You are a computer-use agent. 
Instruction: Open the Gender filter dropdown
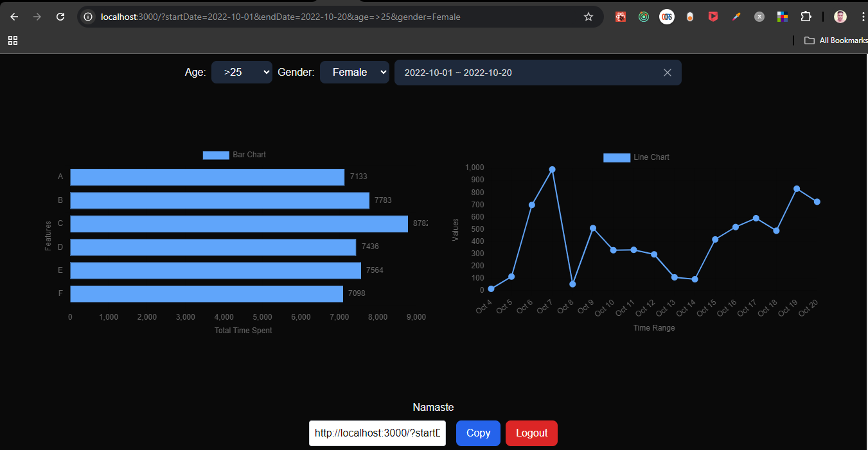click(x=354, y=72)
